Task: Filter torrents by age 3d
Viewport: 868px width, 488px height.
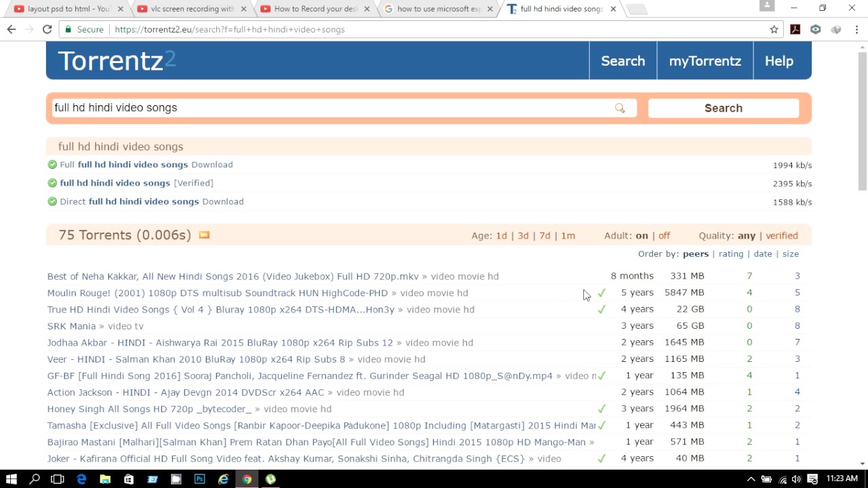Action: point(523,236)
